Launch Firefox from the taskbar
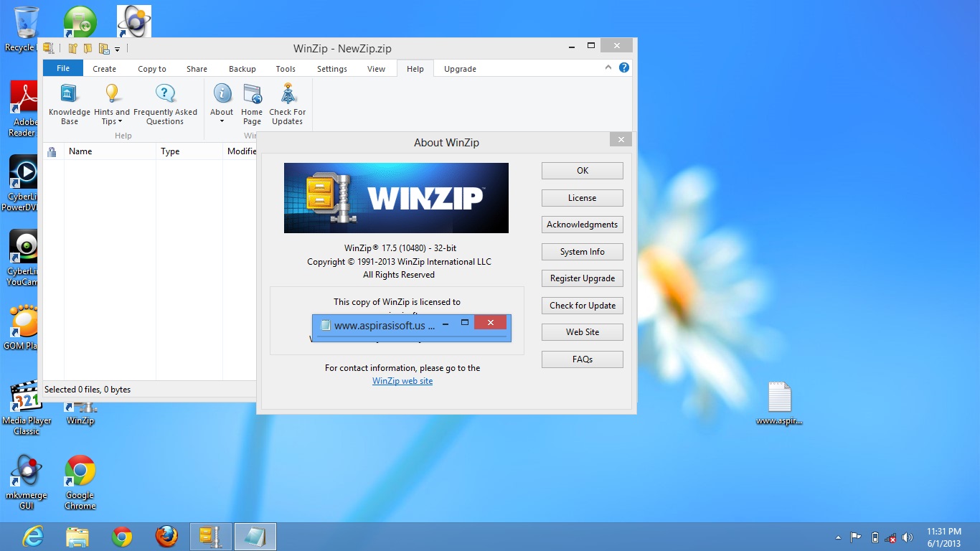 point(166,537)
